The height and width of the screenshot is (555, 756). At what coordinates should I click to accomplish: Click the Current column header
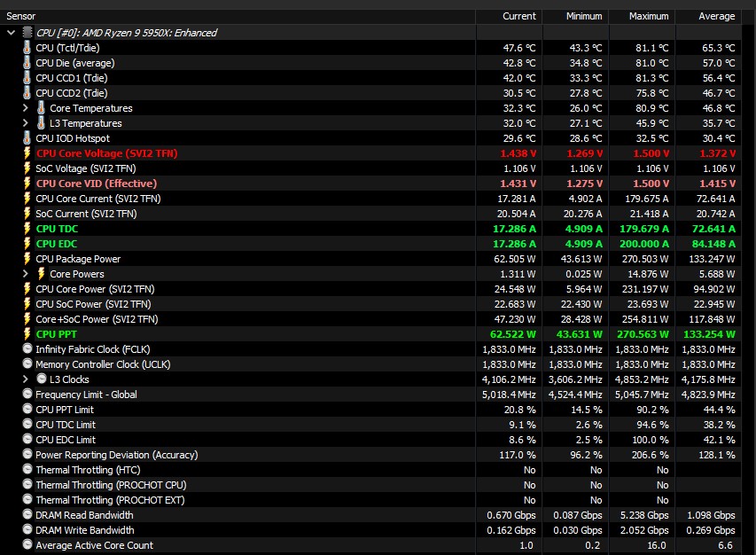tap(509, 16)
